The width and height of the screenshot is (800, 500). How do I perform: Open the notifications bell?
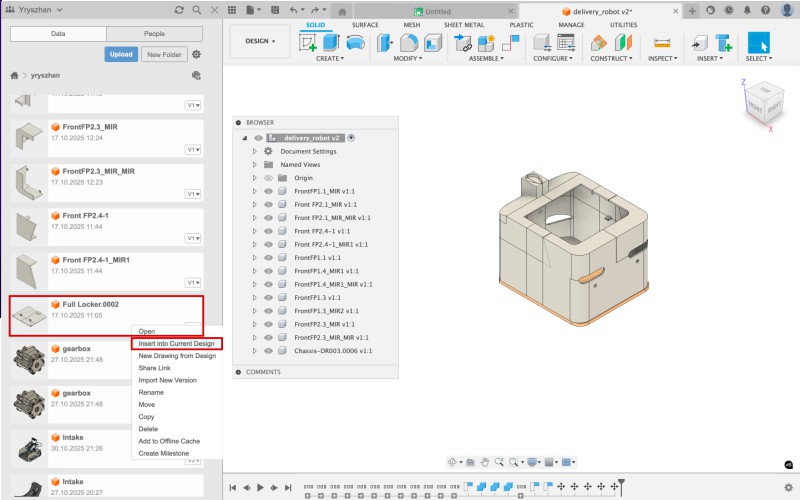pos(747,10)
